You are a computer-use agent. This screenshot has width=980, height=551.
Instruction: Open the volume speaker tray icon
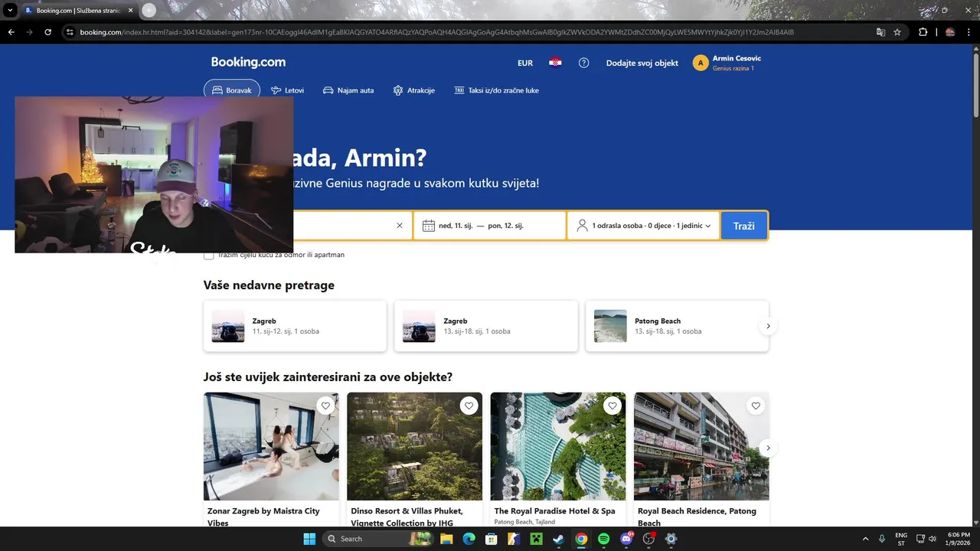point(933,539)
